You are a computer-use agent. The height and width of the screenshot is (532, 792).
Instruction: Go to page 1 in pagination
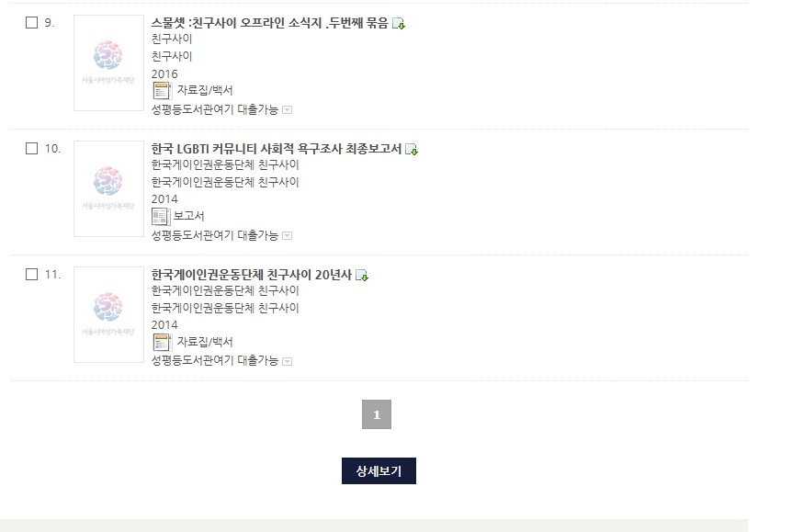pyautogui.click(x=377, y=414)
